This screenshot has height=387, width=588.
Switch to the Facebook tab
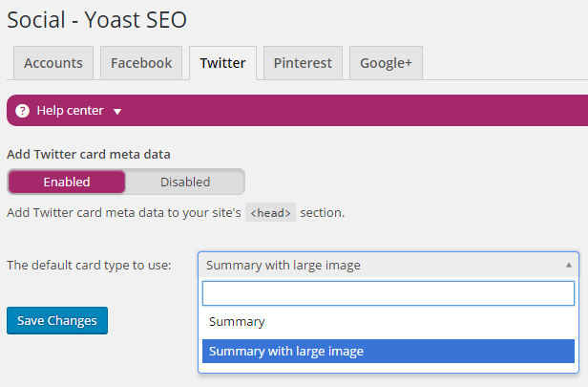tap(141, 63)
